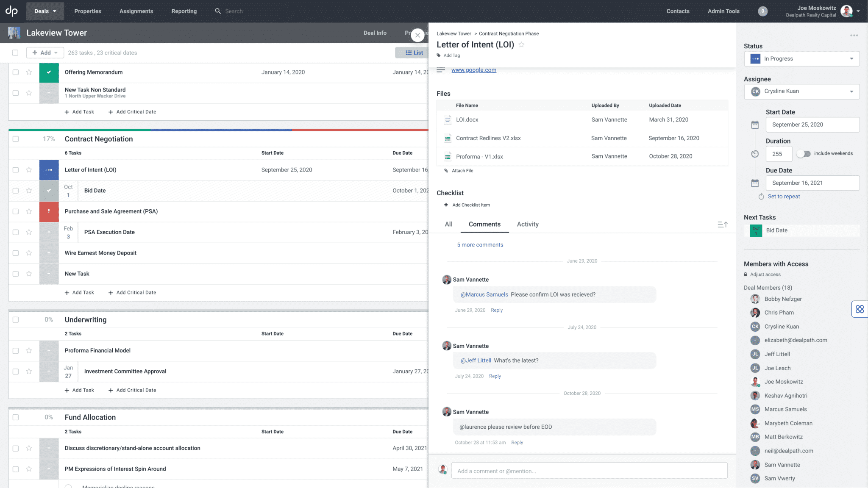
Task: Open the calendar icon next to Start Date
Action: coord(755,125)
